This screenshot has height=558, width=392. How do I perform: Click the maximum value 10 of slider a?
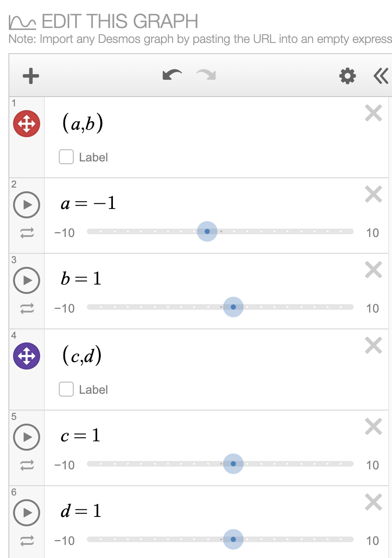pyautogui.click(x=372, y=232)
